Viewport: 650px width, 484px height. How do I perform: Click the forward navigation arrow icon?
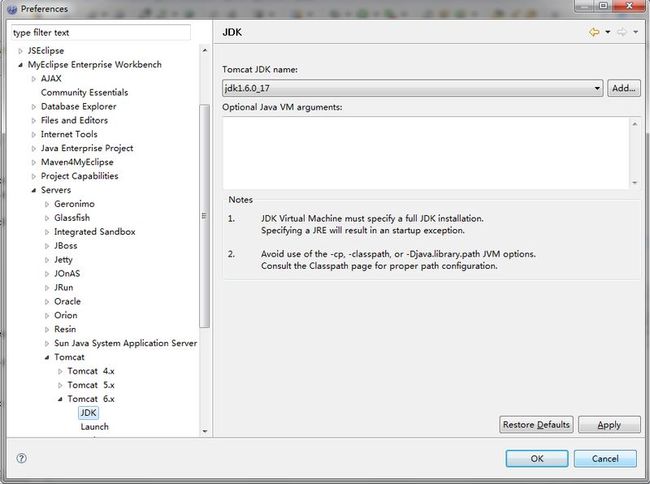pyautogui.click(x=622, y=32)
